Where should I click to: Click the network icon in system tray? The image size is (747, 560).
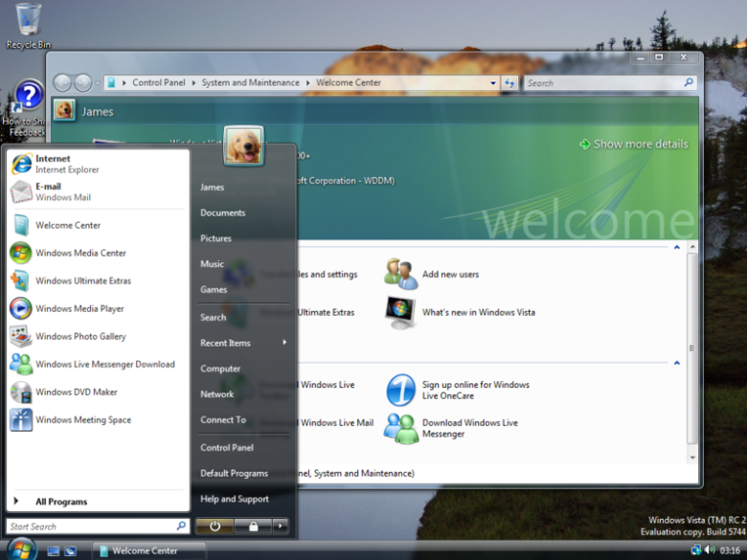pyautogui.click(x=696, y=550)
